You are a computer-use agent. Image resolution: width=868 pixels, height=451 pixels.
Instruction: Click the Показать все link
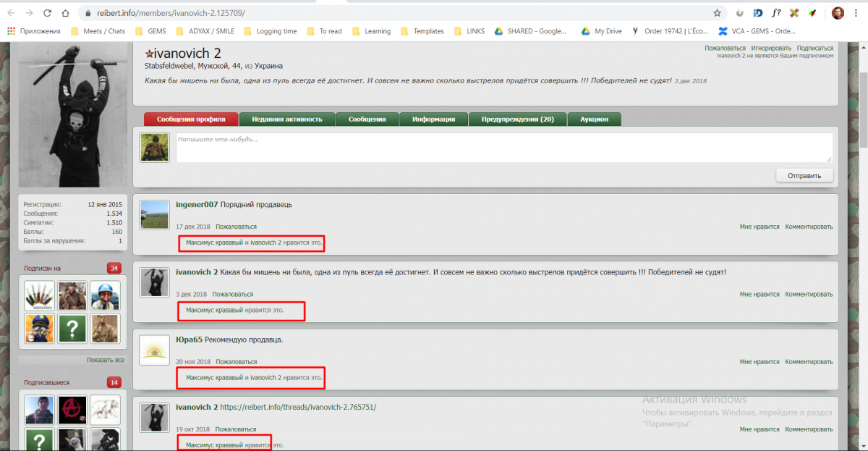(x=106, y=360)
